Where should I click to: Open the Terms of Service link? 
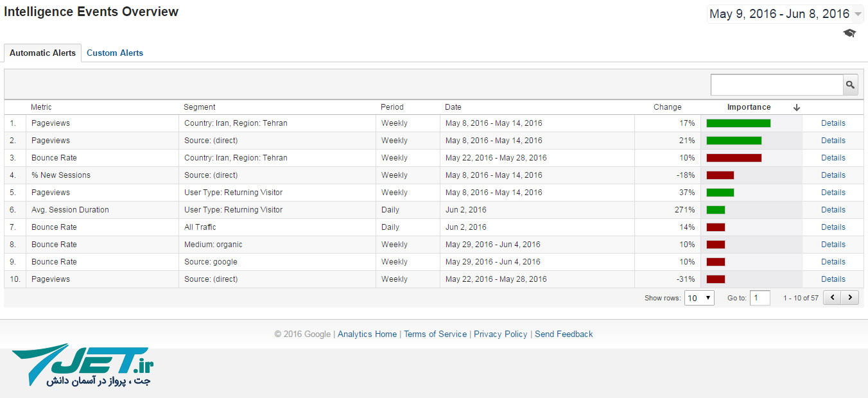[x=435, y=334]
